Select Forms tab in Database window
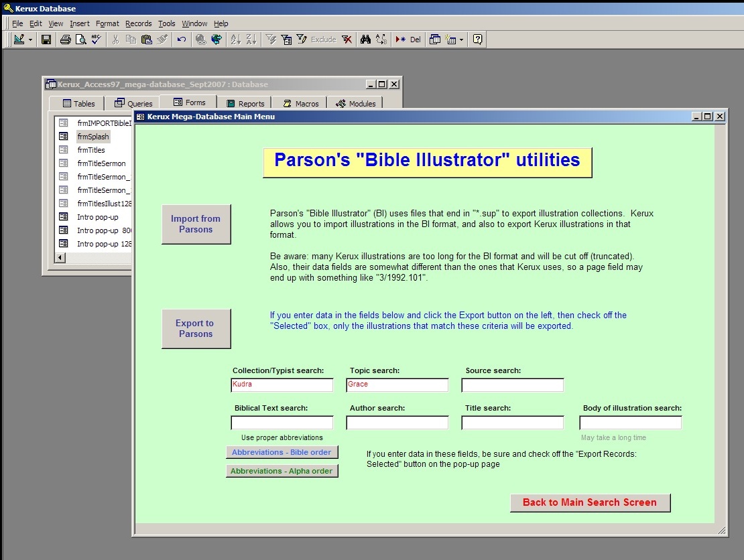The image size is (744, 560). click(189, 102)
